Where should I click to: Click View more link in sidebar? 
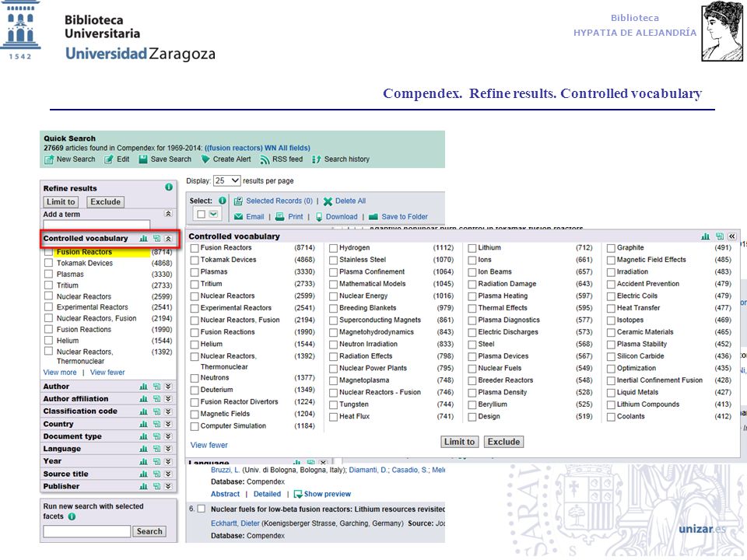(60, 373)
